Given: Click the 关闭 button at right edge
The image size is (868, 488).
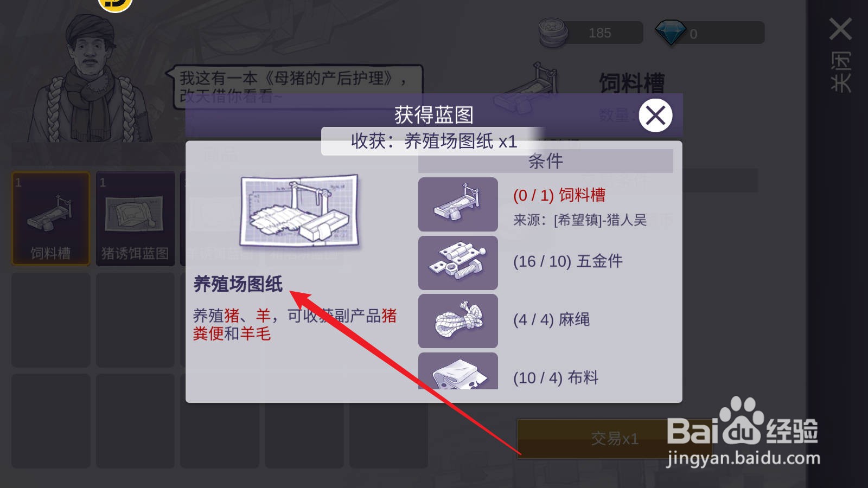Looking at the screenshot, I should click(840, 55).
